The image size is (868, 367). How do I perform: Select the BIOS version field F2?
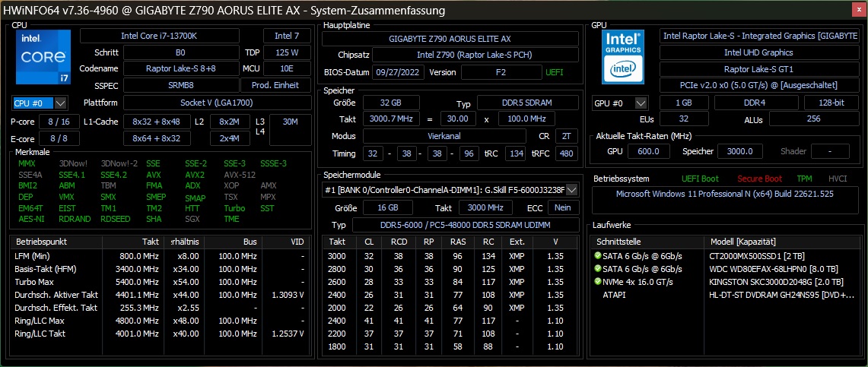coord(501,72)
